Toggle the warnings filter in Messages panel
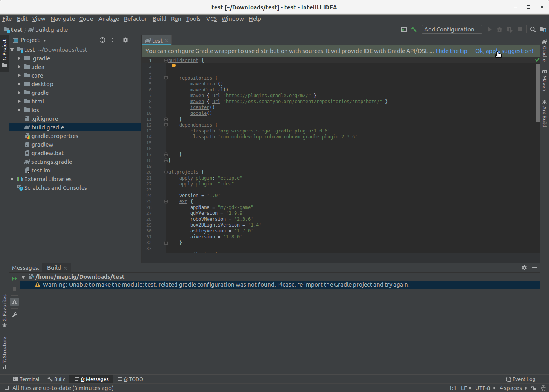This screenshot has height=392, width=549. [x=15, y=302]
